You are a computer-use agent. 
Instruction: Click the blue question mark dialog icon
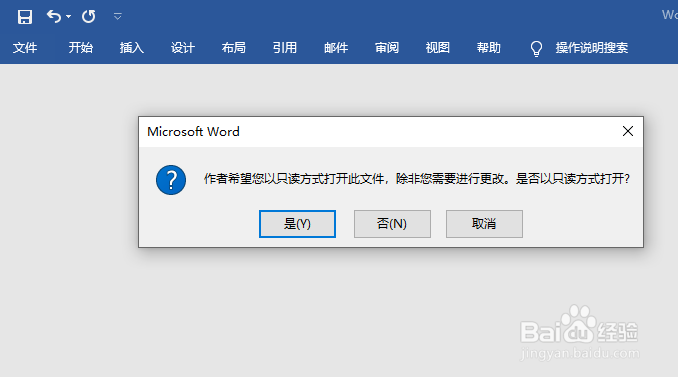click(171, 180)
